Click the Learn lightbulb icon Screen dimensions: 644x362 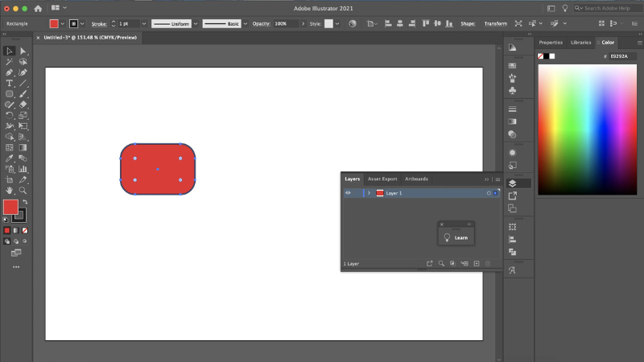tap(448, 237)
